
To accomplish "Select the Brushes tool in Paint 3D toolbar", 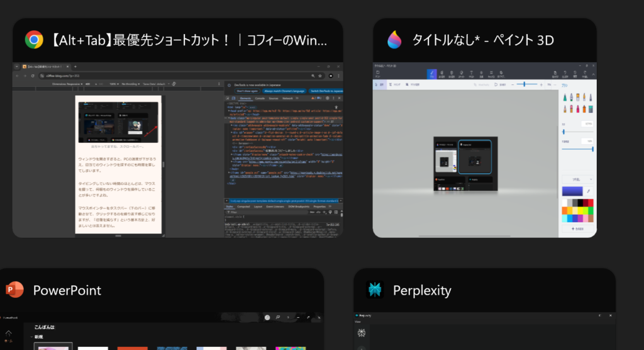I will (431, 74).
